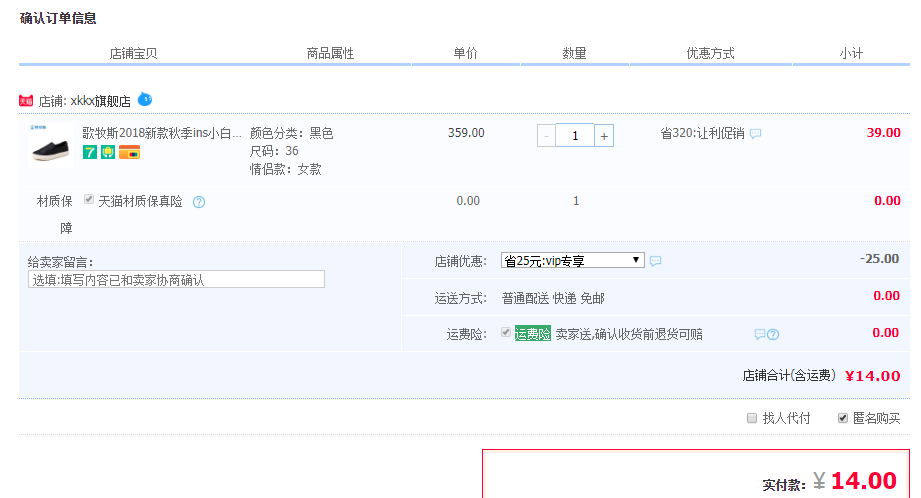Screen dimensions: 921x498
Task: Click the Tmall logo beside the store name
Action: pos(26,101)
